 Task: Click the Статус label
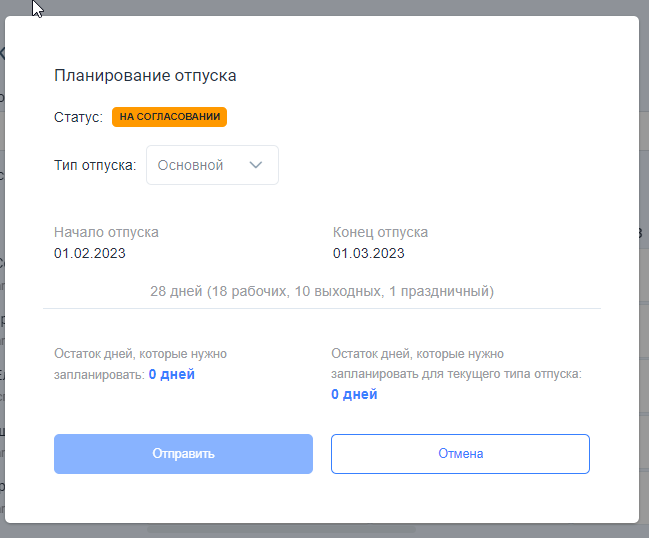[78, 117]
